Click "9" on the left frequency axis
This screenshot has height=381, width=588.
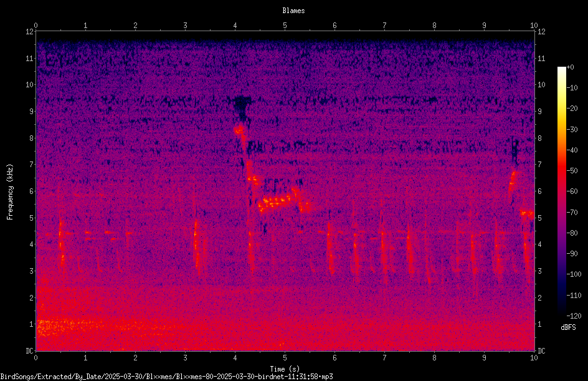point(31,112)
